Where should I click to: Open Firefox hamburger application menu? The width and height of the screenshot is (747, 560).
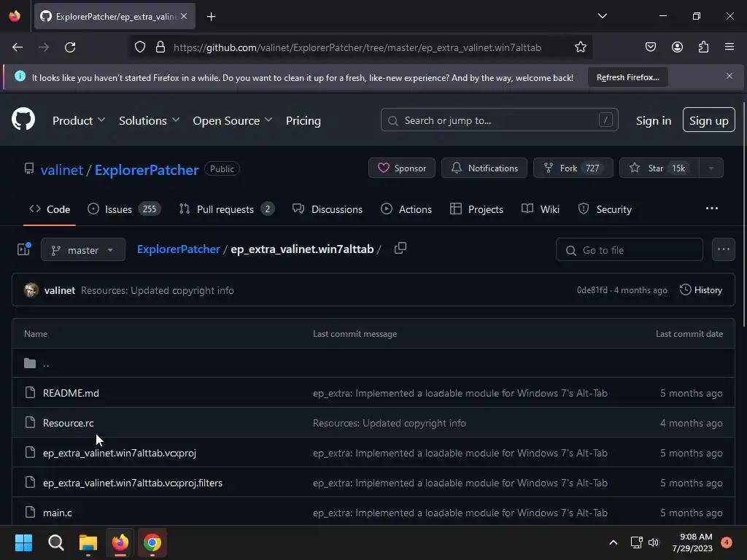729,47
